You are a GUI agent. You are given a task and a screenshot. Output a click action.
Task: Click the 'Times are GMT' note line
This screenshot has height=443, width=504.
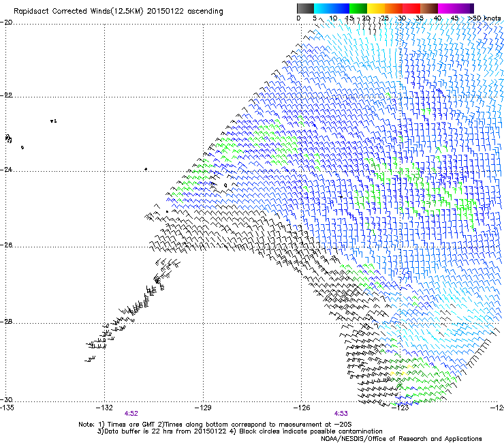(215, 425)
